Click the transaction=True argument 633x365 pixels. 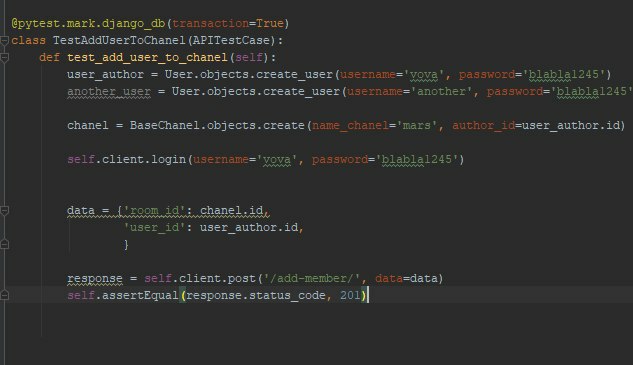coord(228,23)
